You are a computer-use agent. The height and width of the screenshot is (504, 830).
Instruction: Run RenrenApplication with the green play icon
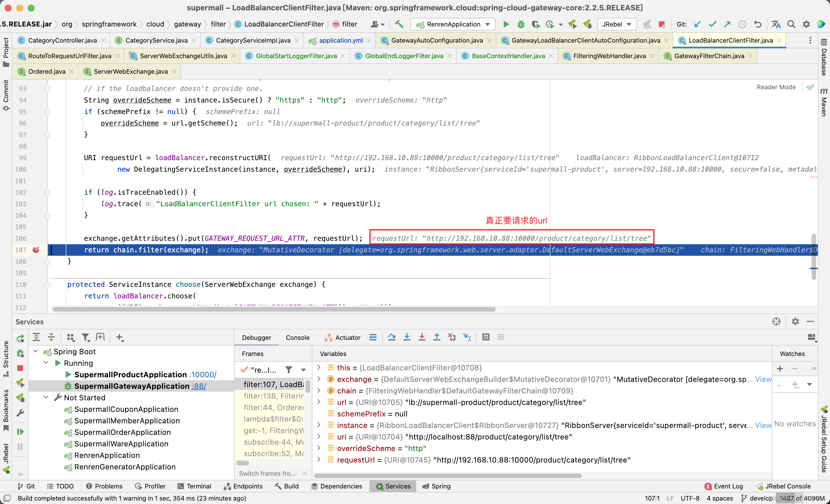pos(506,24)
